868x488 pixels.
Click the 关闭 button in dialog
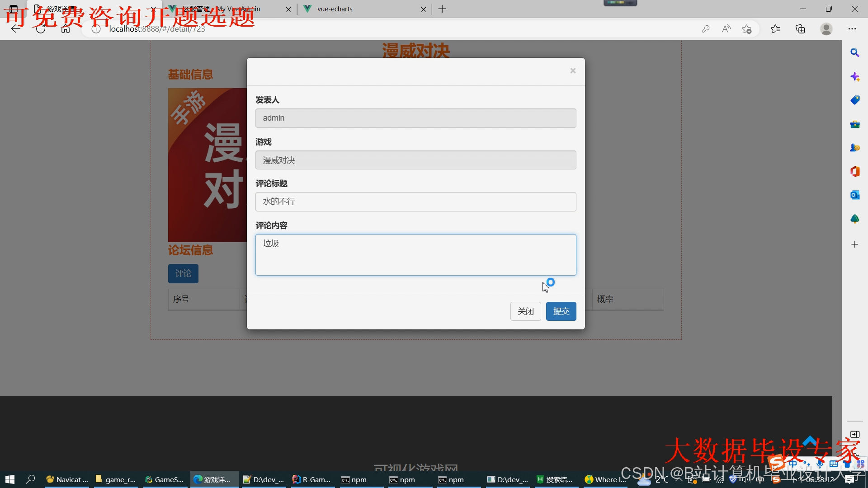pyautogui.click(x=525, y=311)
